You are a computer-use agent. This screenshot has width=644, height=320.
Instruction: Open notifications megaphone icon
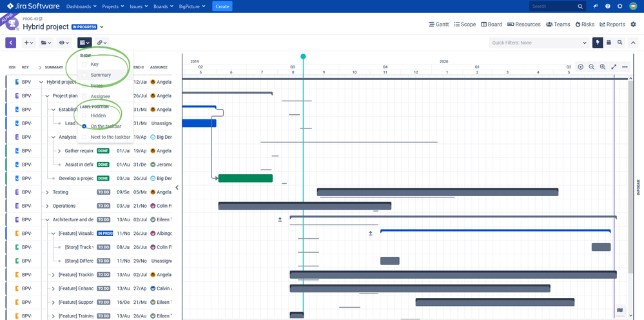pos(596,6)
